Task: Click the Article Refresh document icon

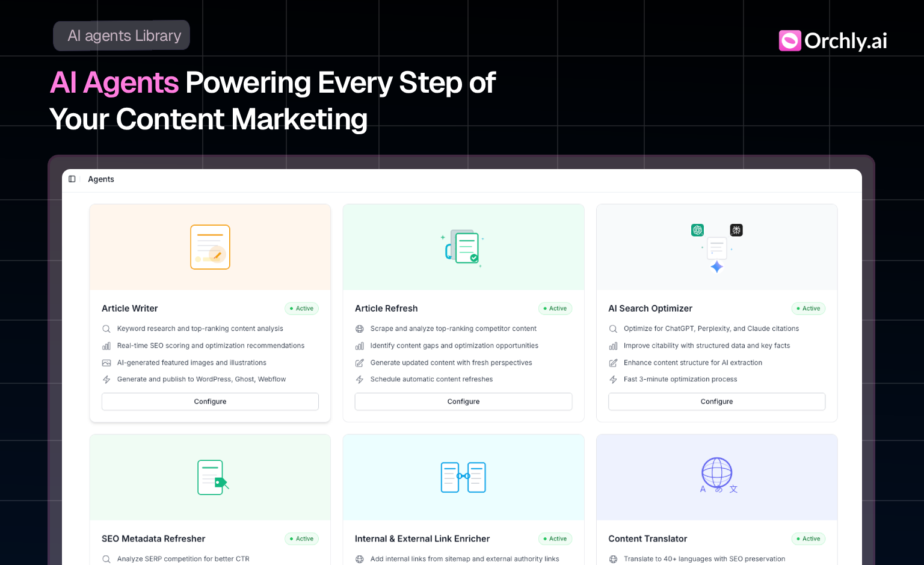Action: pyautogui.click(x=463, y=248)
